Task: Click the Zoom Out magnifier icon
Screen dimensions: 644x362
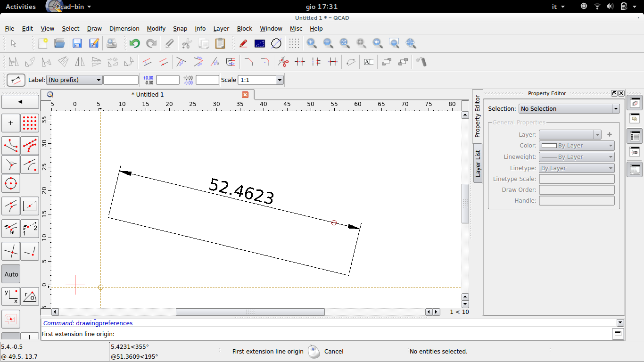Action: (x=328, y=43)
